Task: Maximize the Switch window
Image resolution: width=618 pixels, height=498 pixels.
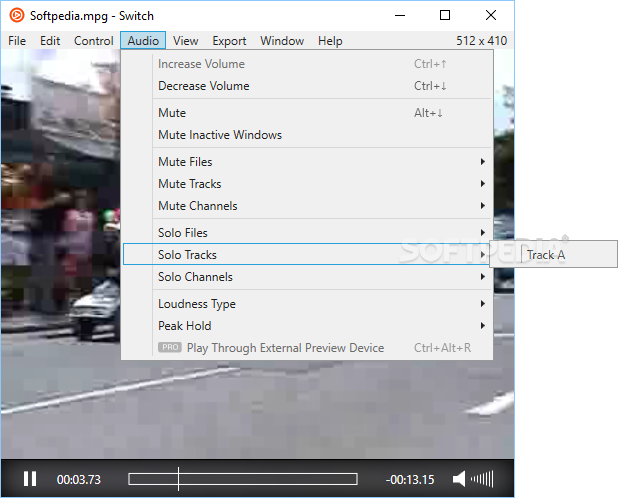Action: pyautogui.click(x=445, y=15)
